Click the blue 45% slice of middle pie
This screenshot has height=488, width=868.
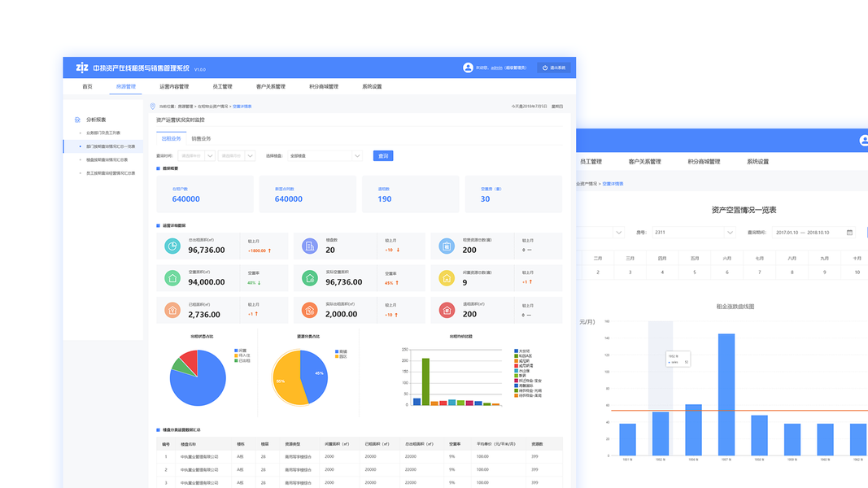(x=316, y=375)
